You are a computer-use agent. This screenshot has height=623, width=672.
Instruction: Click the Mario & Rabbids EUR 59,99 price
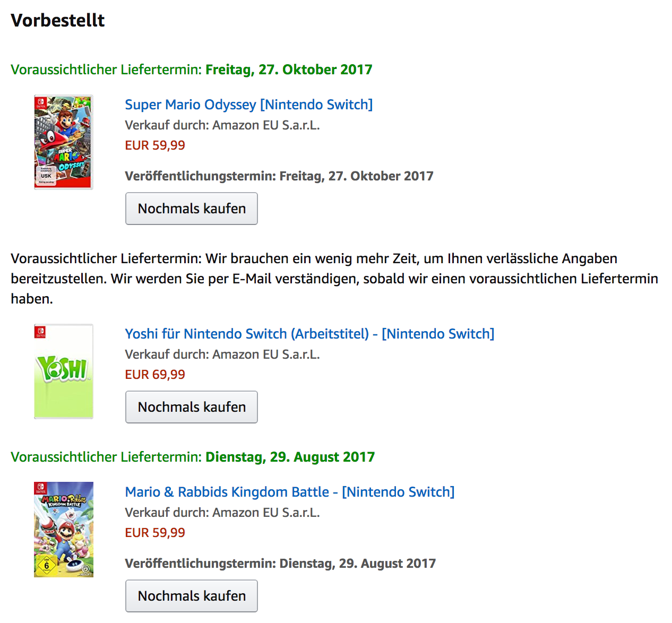tap(155, 533)
